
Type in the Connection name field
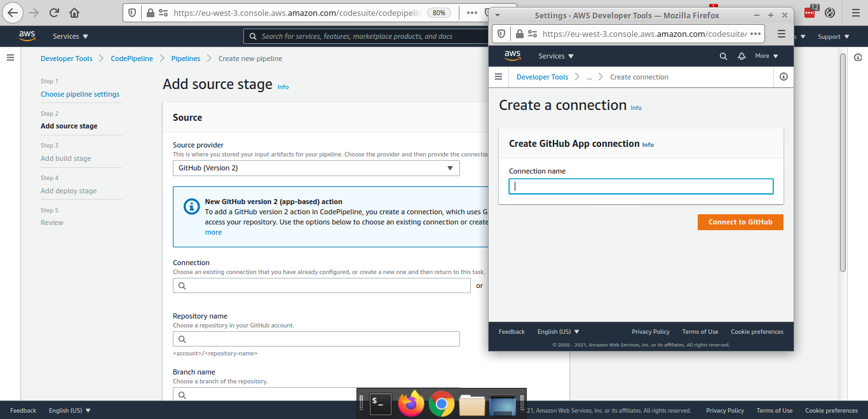point(641,186)
